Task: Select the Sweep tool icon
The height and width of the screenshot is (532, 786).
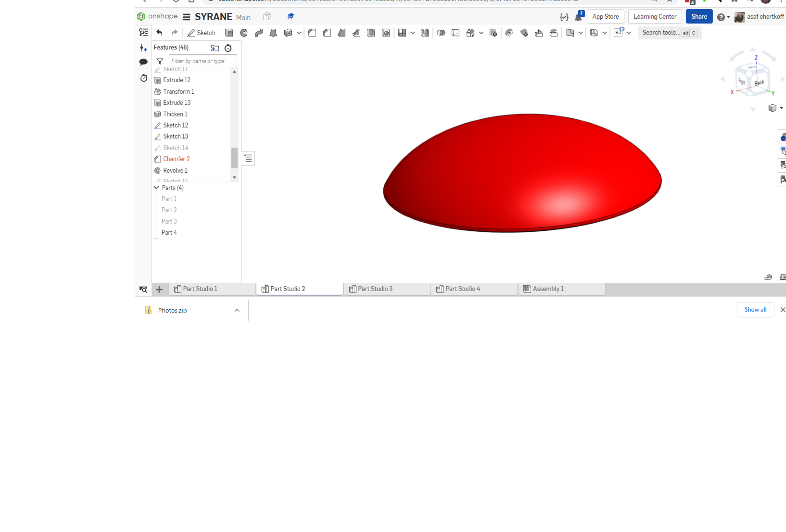Action: [x=259, y=33]
